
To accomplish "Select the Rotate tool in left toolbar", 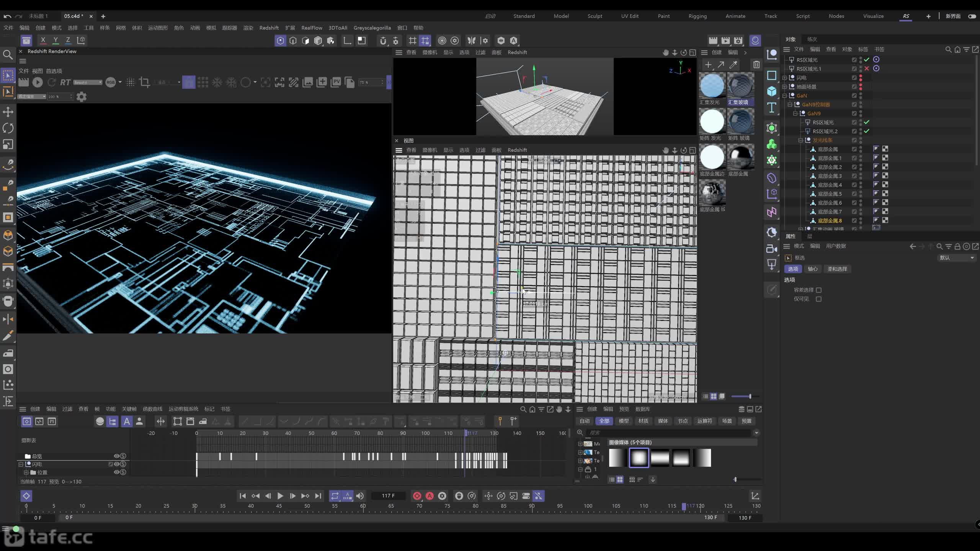I will pyautogui.click(x=8, y=128).
